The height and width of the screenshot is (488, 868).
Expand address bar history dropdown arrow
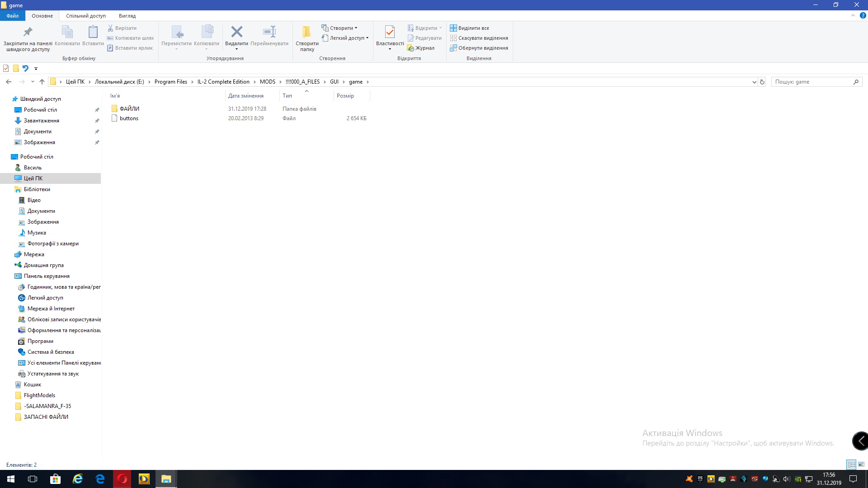[754, 82]
